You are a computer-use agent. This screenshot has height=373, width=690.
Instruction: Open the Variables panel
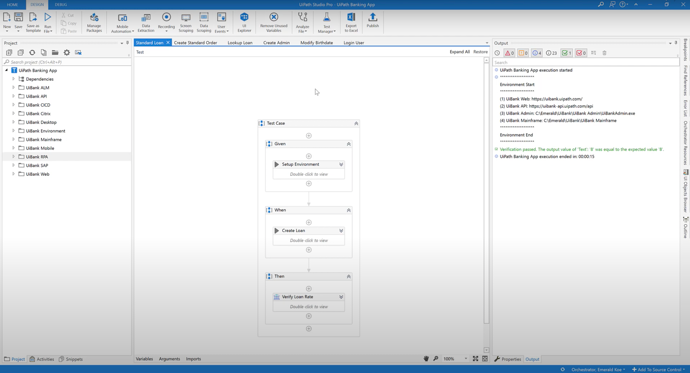144,359
